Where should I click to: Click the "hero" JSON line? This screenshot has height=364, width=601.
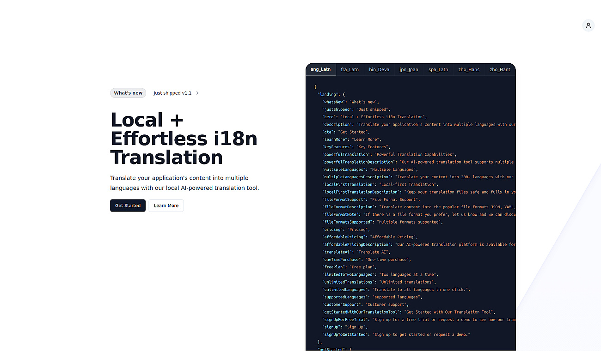coord(374,117)
